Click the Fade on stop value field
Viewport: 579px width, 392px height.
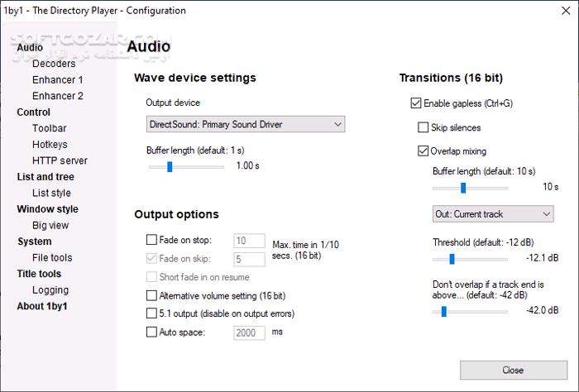(x=249, y=241)
